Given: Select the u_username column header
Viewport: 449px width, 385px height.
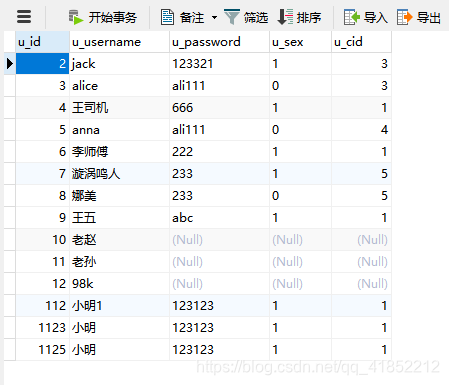Looking at the screenshot, I should (119, 42).
